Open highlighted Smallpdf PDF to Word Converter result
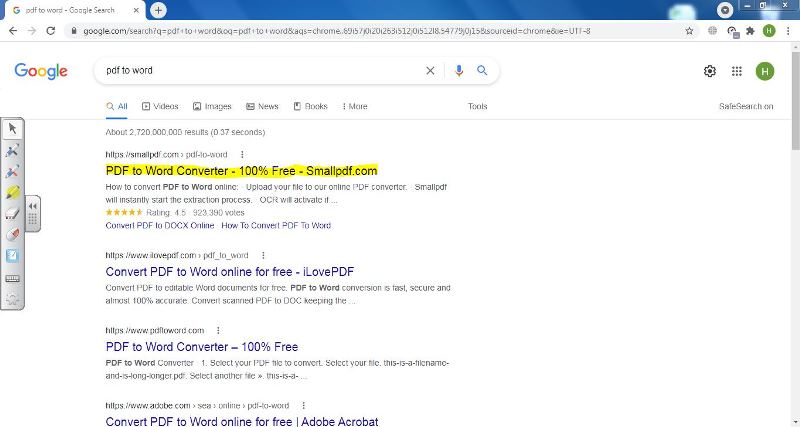The width and height of the screenshot is (800, 427). (x=241, y=171)
